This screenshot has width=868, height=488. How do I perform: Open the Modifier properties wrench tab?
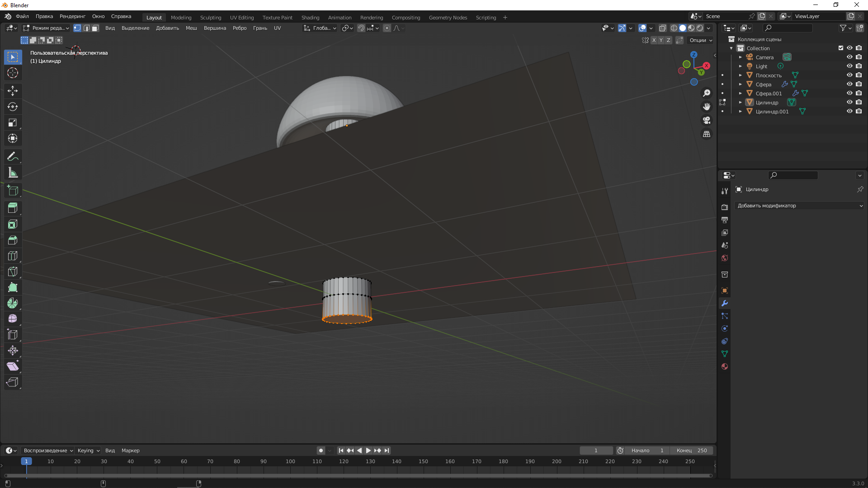725,303
